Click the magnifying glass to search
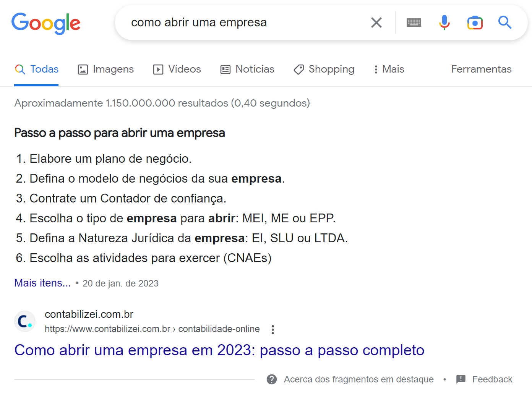Image resolution: width=532 pixels, height=395 pixels. 505,23
